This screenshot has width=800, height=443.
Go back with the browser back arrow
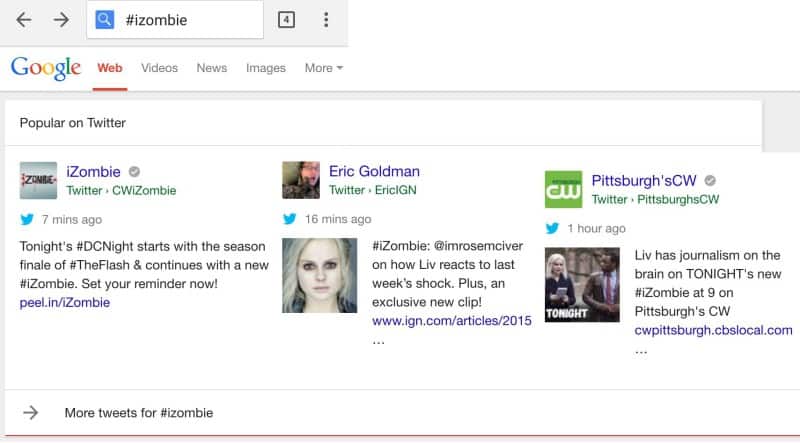point(23,20)
